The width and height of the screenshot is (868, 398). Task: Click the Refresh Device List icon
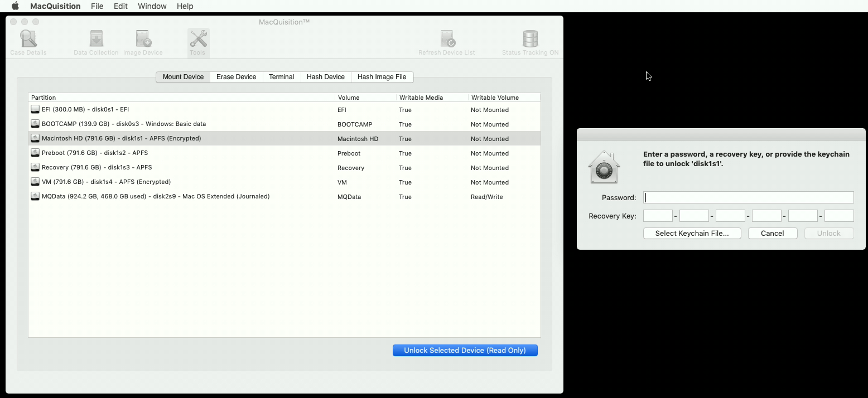[x=447, y=39]
